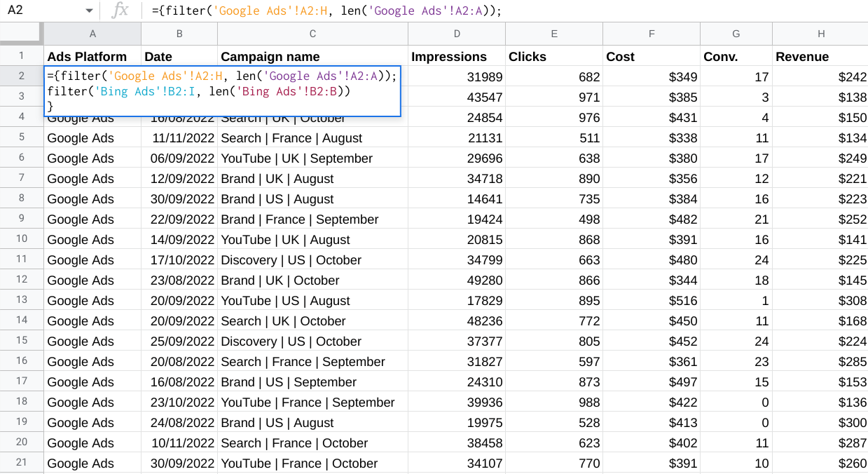This screenshot has height=474, width=868.
Task: Select clicks value 971
Action: pyautogui.click(x=554, y=97)
